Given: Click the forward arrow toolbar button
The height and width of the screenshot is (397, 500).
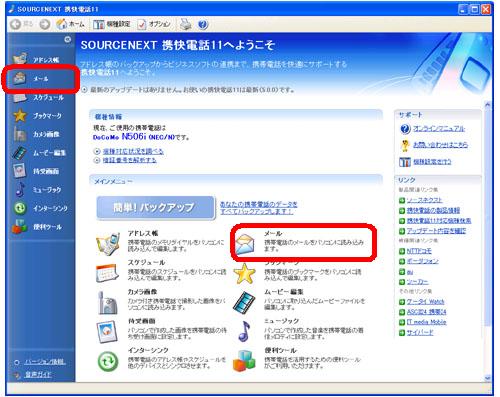Looking at the screenshot, I should coord(45,24).
